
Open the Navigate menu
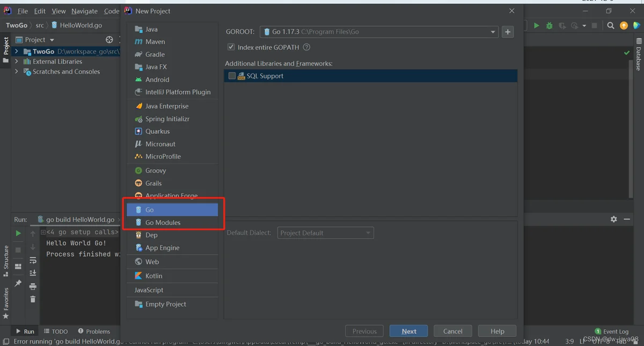point(84,11)
